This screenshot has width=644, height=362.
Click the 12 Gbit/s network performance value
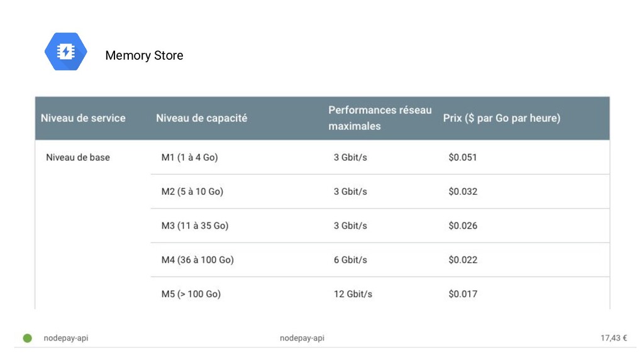353,293
